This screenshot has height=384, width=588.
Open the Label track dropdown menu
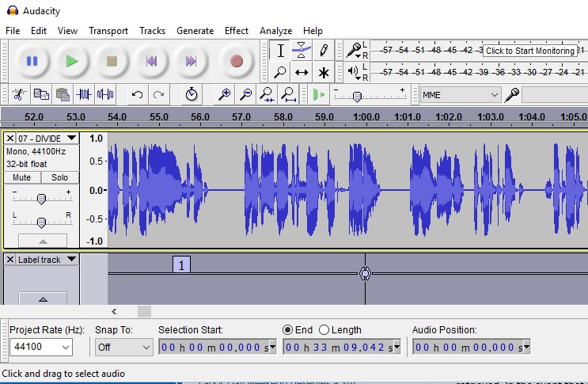(47, 260)
